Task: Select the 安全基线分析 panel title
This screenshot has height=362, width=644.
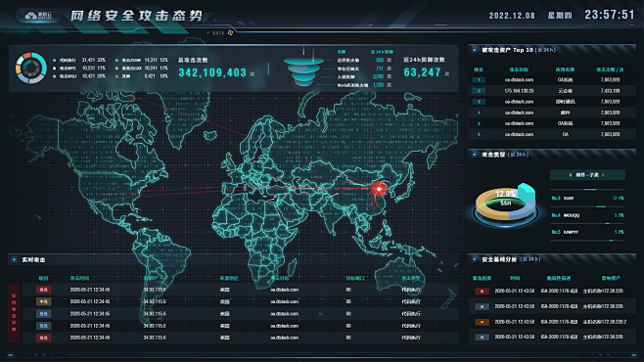Action: (498, 259)
